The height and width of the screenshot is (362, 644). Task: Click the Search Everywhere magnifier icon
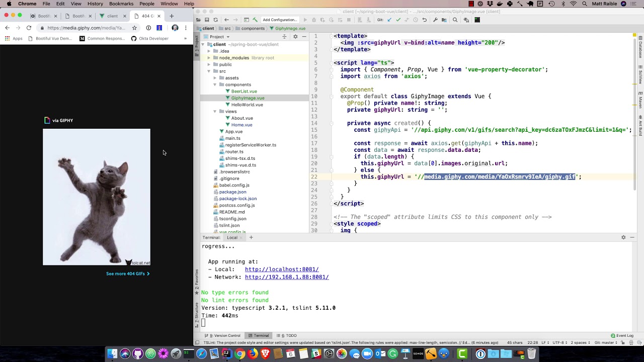tap(455, 20)
